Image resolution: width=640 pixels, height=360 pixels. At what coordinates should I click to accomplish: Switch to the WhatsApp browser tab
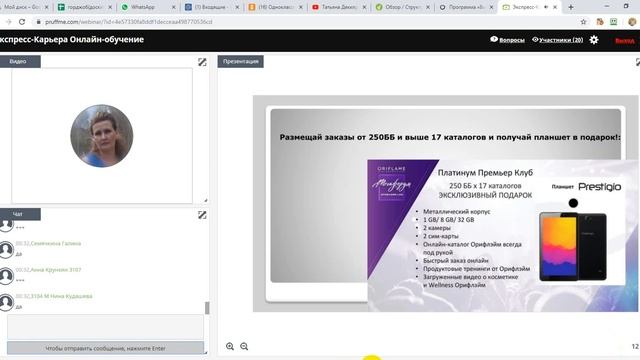tap(148, 7)
